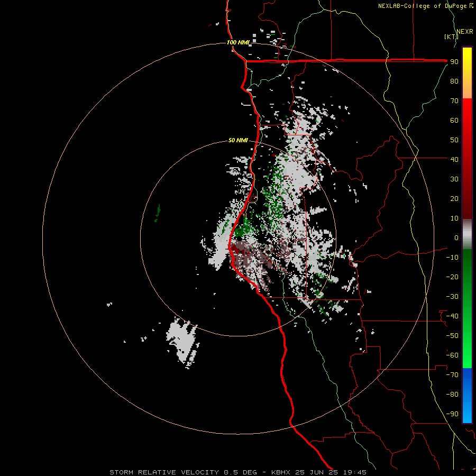Click the 50 NMI range ring label
The height and width of the screenshot is (476, 476).
(x=238, y=140)
